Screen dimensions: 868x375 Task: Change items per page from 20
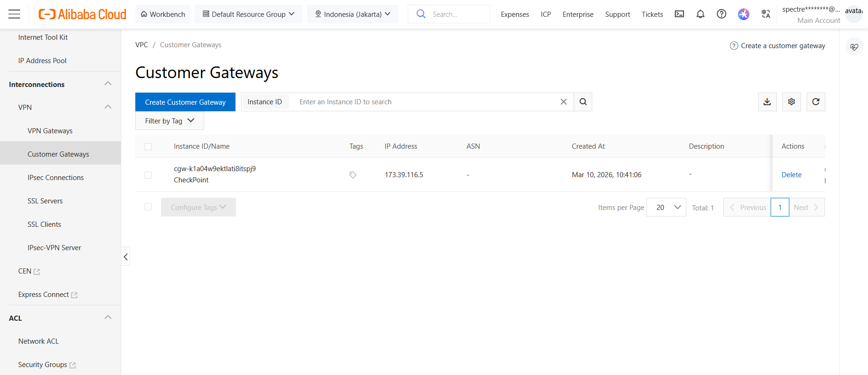point(666,207)
